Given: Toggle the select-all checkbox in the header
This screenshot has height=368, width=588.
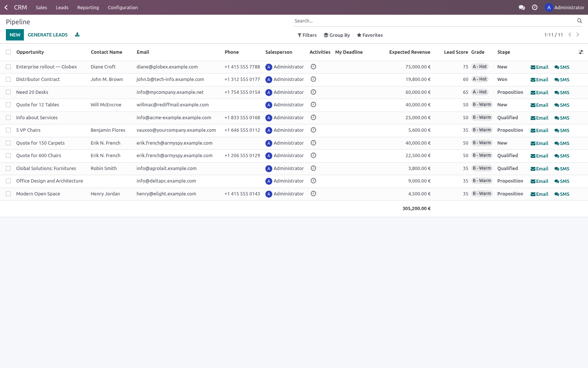Looking at the screenshot, I should coord(8,52).
